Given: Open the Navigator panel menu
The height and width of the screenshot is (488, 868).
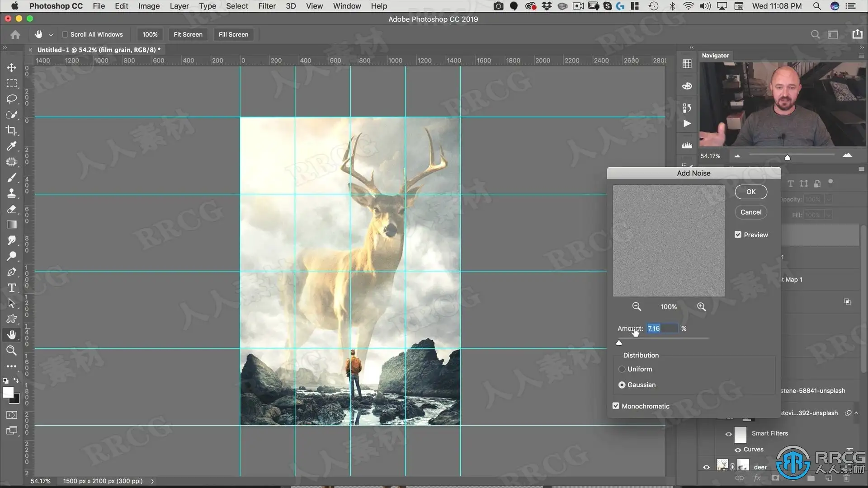Looking at the screenshot, I should [861, 56].
